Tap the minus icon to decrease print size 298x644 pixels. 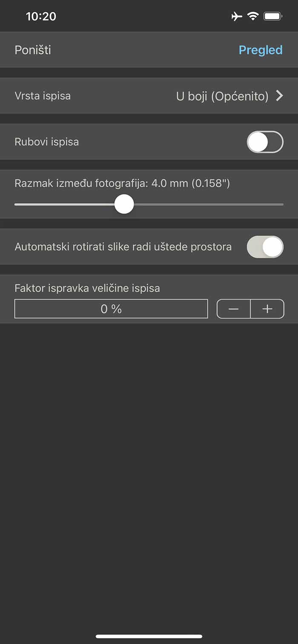point(233,309)
